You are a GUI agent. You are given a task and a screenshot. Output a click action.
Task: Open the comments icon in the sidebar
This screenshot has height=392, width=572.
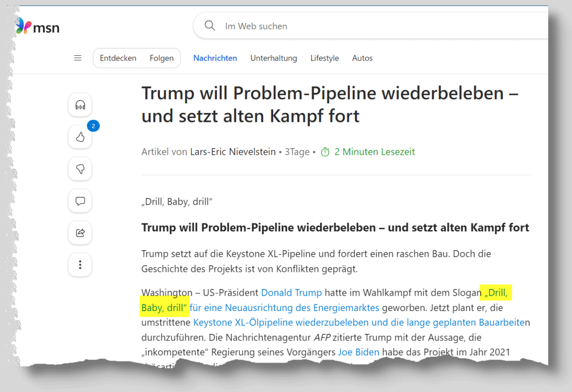pos(80,201)
